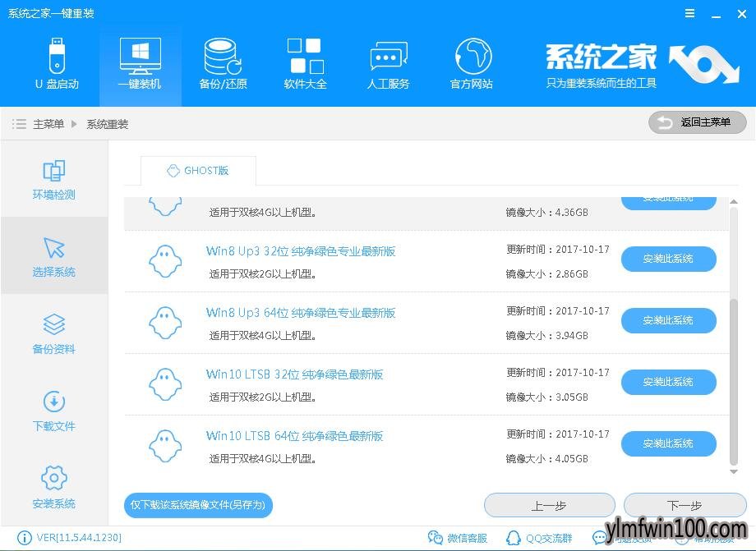Viewport: 756px width, 551px height.
Task: Click ghost icon of Win8 Up3 32位 entry
Action: click(x=165, y=261)
